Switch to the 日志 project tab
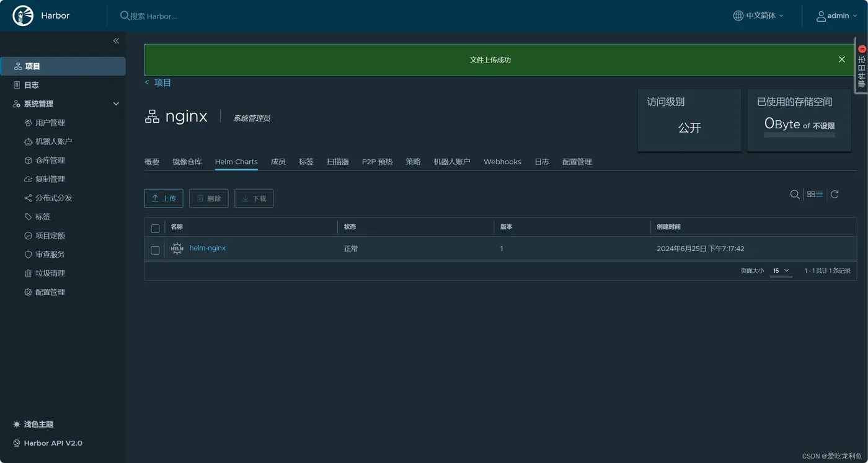The image size is (868, 463). (542, 162)
